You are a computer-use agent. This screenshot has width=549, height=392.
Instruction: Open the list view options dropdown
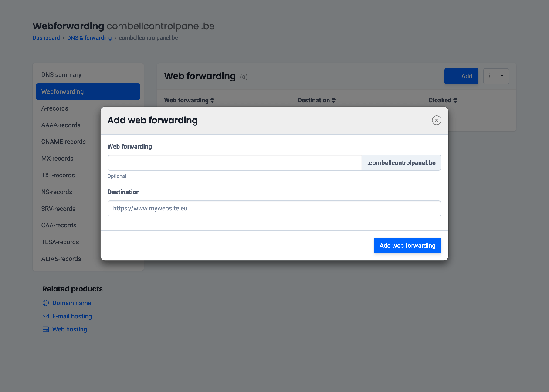(x=496, y=76)
